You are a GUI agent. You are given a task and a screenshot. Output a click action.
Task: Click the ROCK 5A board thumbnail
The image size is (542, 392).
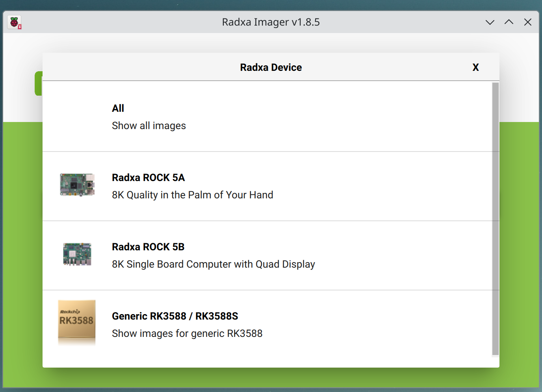click(77, 185)
